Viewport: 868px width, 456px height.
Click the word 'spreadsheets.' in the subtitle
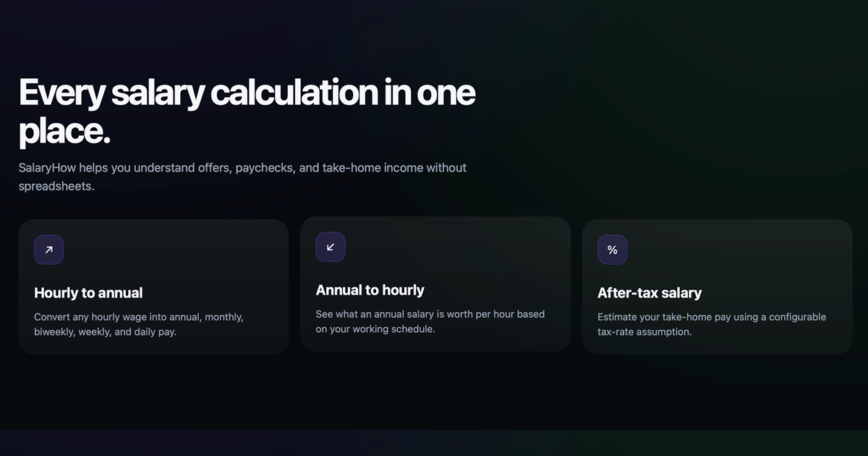point(56,186)
